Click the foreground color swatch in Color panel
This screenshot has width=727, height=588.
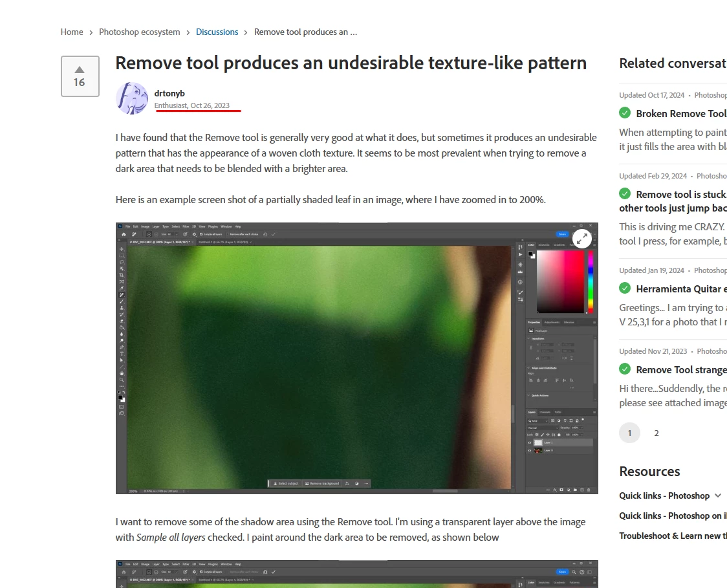point(530,254)
